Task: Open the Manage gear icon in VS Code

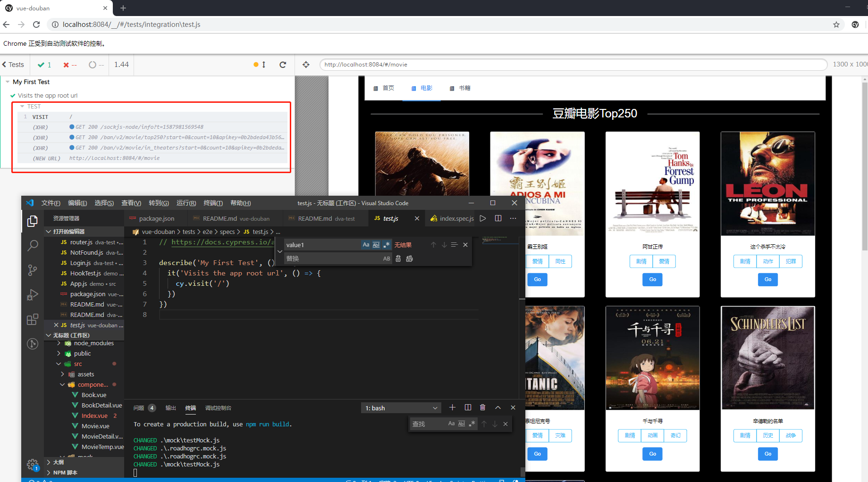Action: (32, 465)
